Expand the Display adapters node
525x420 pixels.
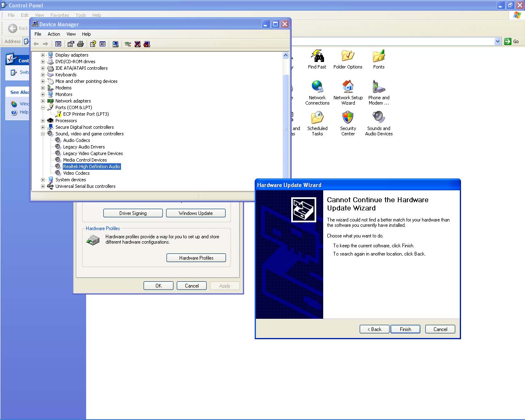tap(43, 55)
